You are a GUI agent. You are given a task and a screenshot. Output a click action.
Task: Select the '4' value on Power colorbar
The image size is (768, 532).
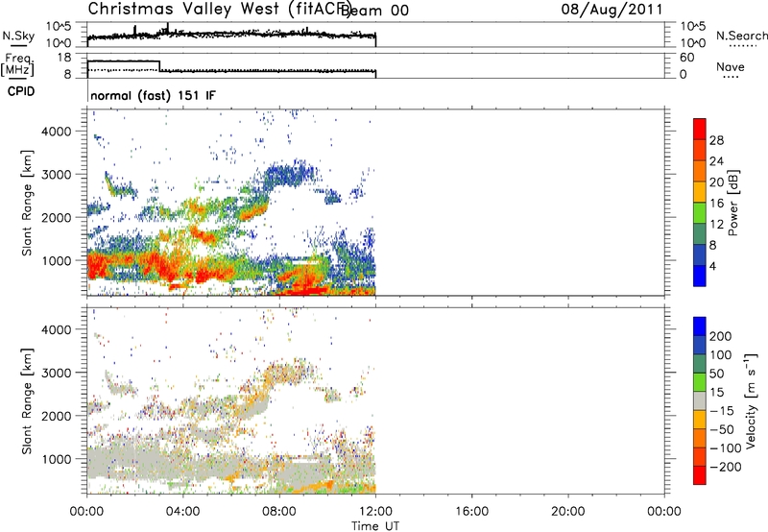click(x=712, y=266)
